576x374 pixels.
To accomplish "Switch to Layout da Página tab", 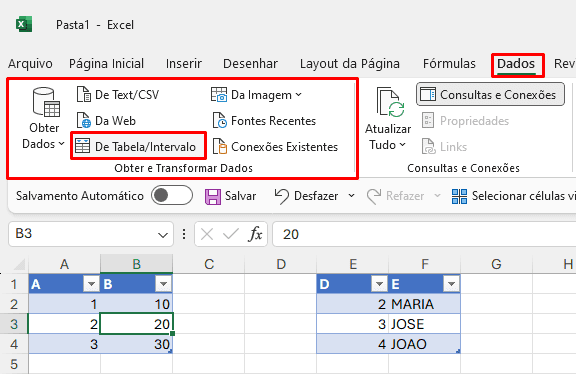I will coord(350,64).
